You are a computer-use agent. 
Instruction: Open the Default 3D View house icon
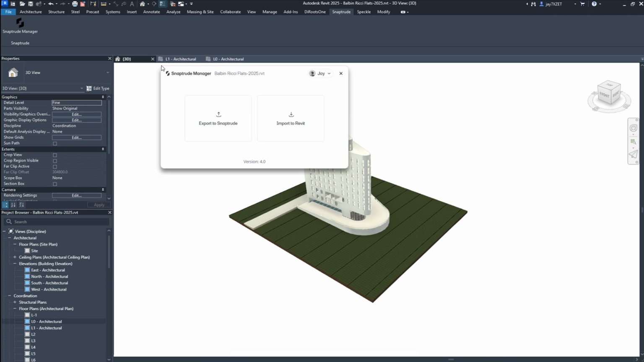[x=143, y=4]
